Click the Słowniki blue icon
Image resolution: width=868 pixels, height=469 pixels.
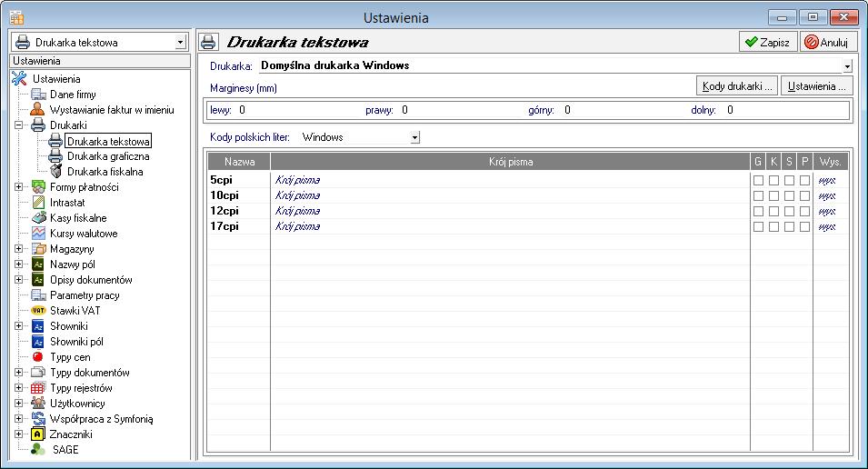[x=38, y=326]
